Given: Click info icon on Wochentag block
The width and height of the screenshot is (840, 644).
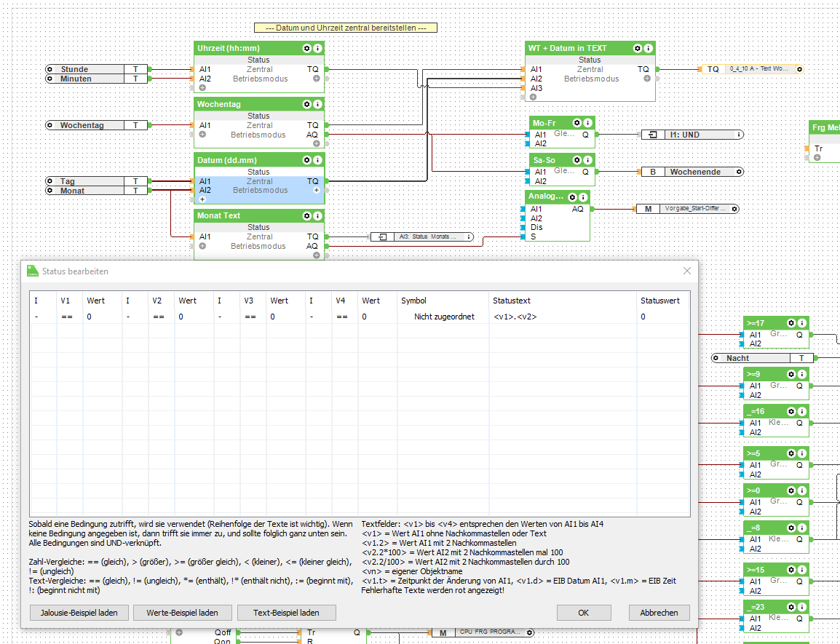Looking at the screenshot, I should (317, 104).
